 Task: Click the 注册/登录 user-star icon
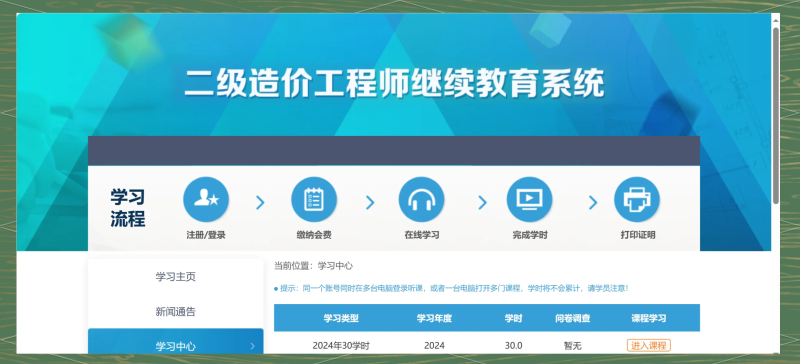tap(206, 200)
